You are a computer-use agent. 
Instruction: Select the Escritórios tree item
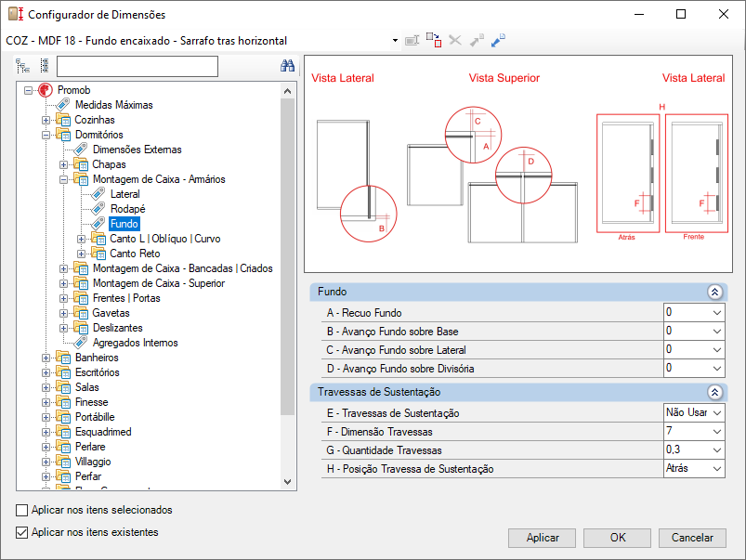[97, 372]
